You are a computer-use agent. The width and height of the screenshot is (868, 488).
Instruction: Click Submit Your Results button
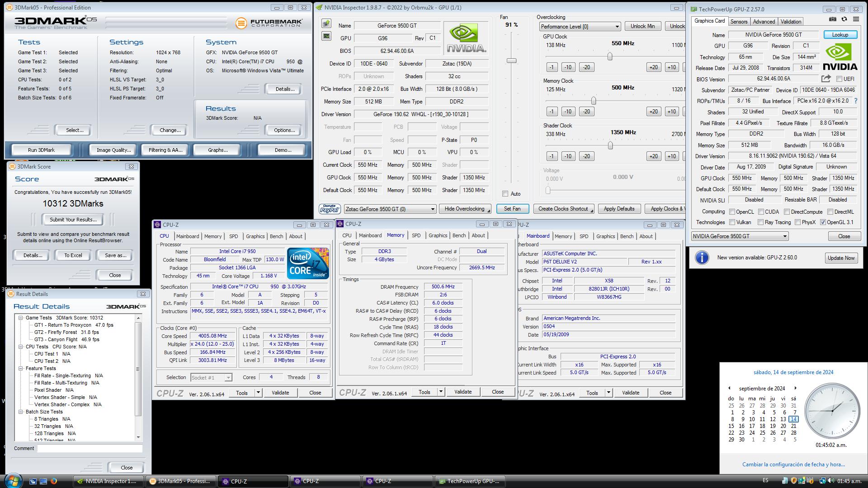pyautogui.click(x=73, y=220)
